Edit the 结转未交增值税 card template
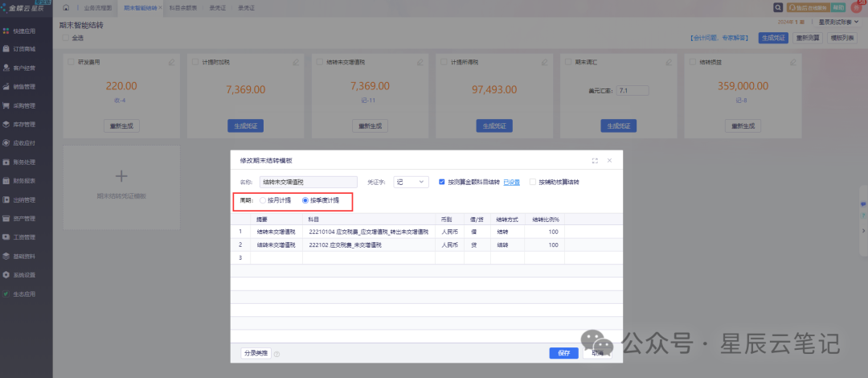The width and height of the screenshot is (868, 378). [420, 62]
